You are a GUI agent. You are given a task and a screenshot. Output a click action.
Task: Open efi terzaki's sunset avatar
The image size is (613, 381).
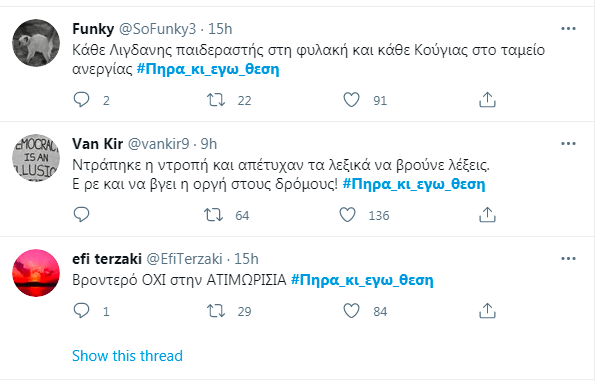click(36, 273)
